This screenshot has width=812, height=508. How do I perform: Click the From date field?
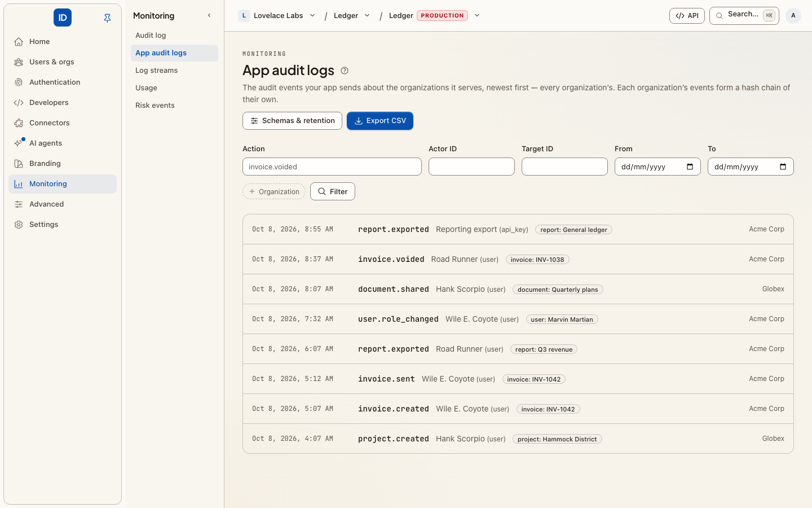point(657,167)
